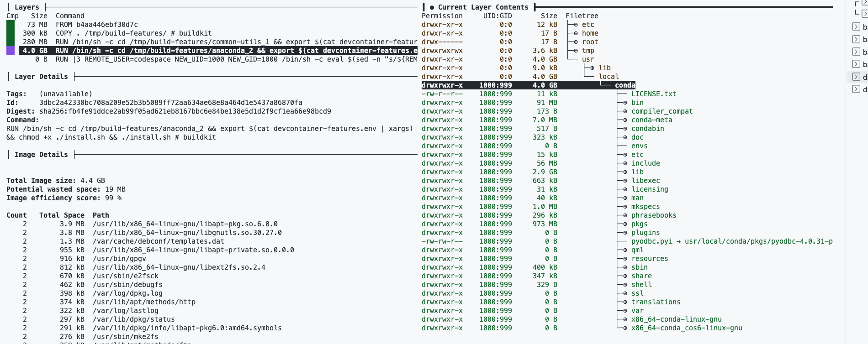Click the plus icon next to qml
The width and height of the screenshot is (868, 344).
coord(625,250)
